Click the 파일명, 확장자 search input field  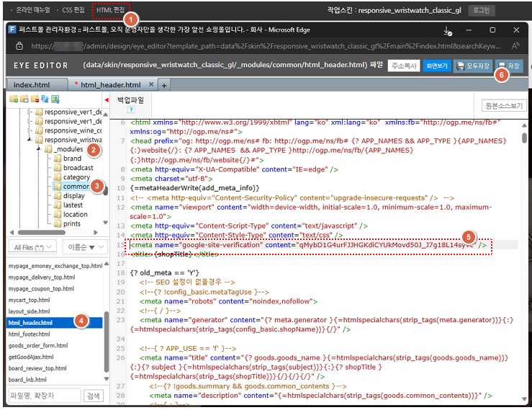(43, 396)
